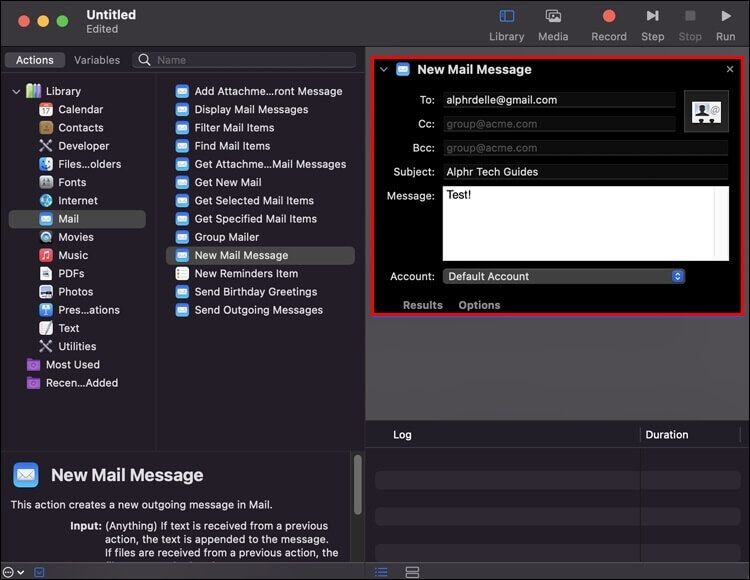Click into the Bcc field
Screen dimensions: 750x580
(x=585, y=148)
